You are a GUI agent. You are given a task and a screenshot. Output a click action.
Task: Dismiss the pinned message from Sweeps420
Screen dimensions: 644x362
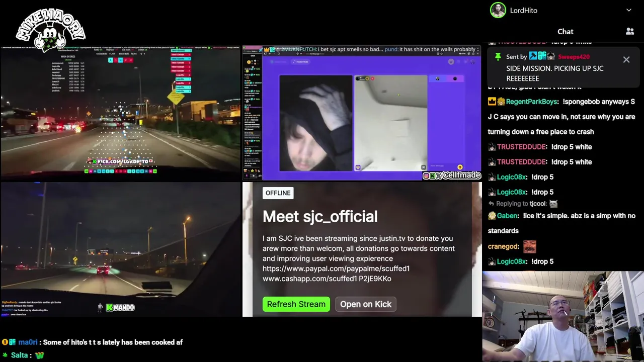tap(626, 60)
